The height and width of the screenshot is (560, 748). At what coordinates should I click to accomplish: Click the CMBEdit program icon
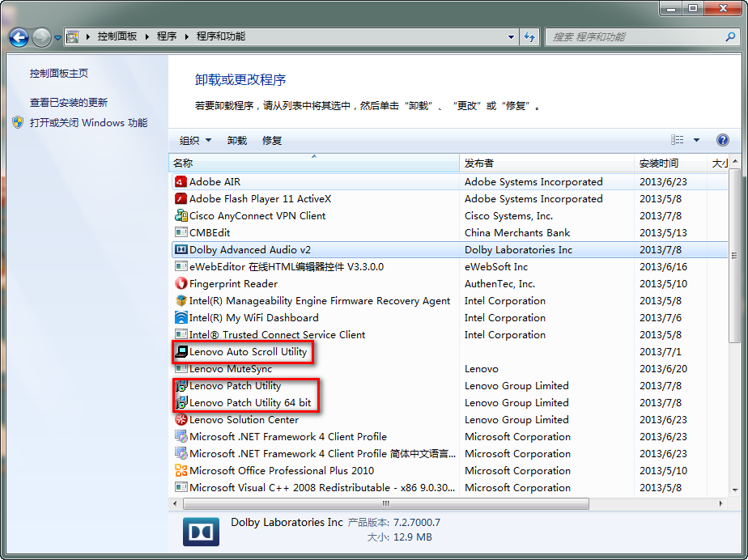coord(181,233)
